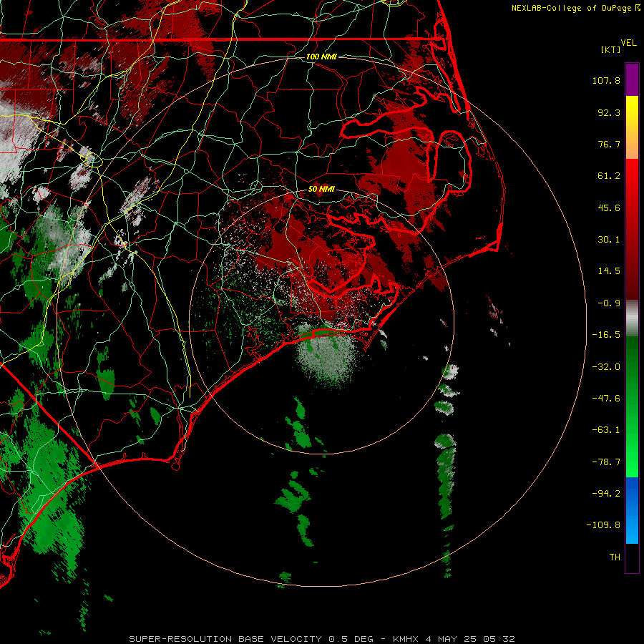Click the 92.3 legend value
The image size is (644, 644).
coord(609,112)
